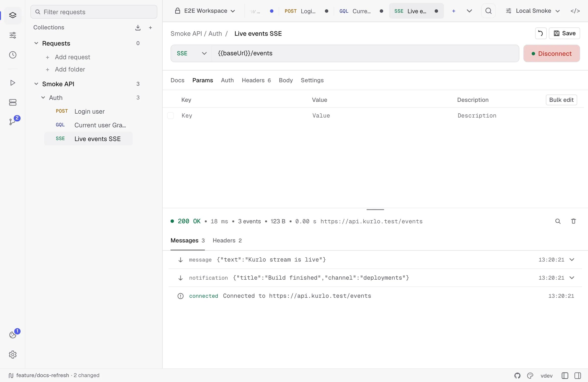Search messages with the response search icon
Screen dimensions: 588x382
pos(558,221)
